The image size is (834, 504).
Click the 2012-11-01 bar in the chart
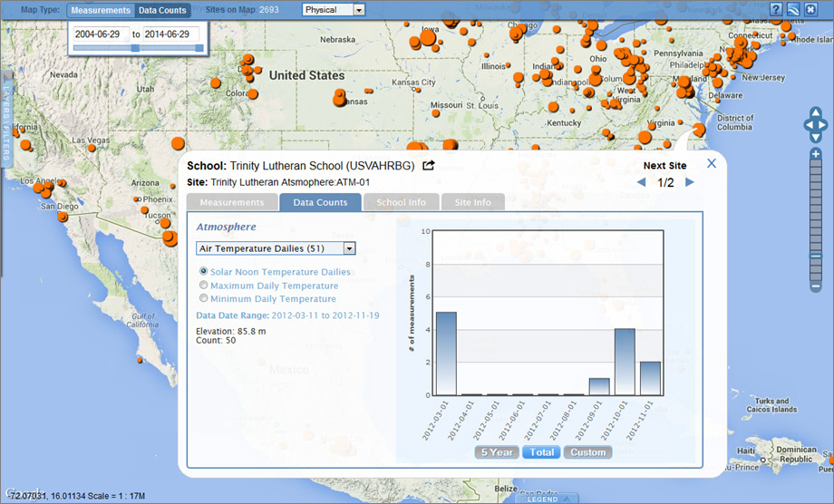pos(651,378)
